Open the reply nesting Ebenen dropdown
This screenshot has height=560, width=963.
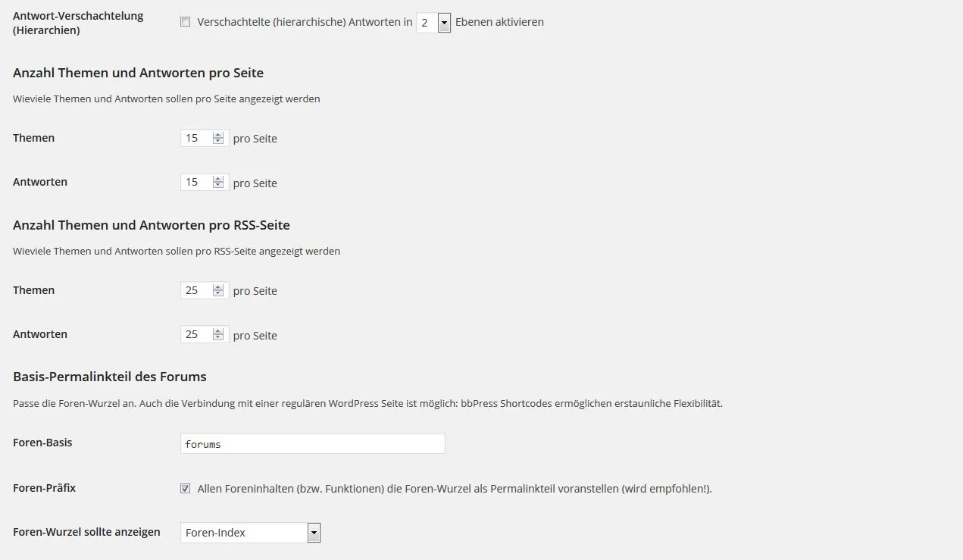pos(433,23)
